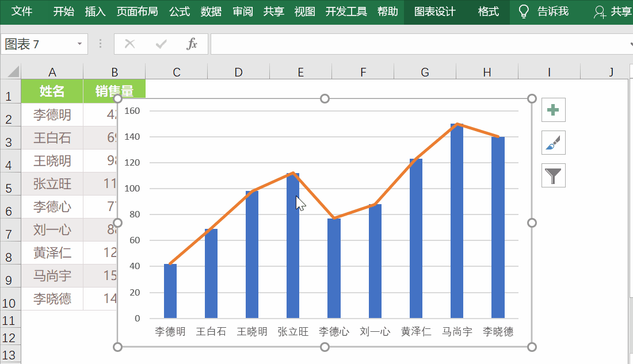Click the Insert Function fx icon
This screenshot has height=364, width=633.
(192, 44)
